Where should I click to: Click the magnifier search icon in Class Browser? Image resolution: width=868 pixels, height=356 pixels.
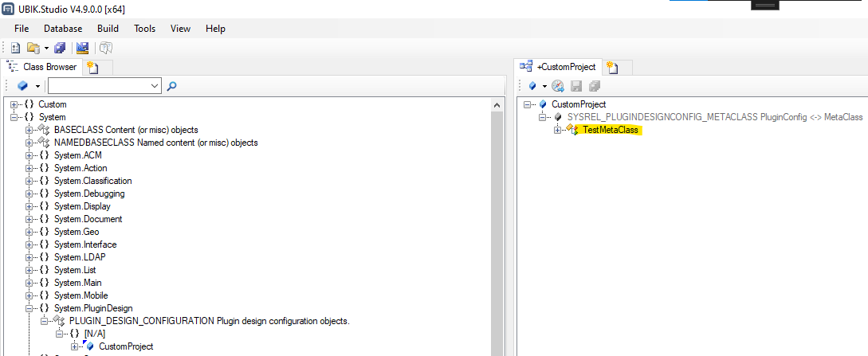[171, 86]
